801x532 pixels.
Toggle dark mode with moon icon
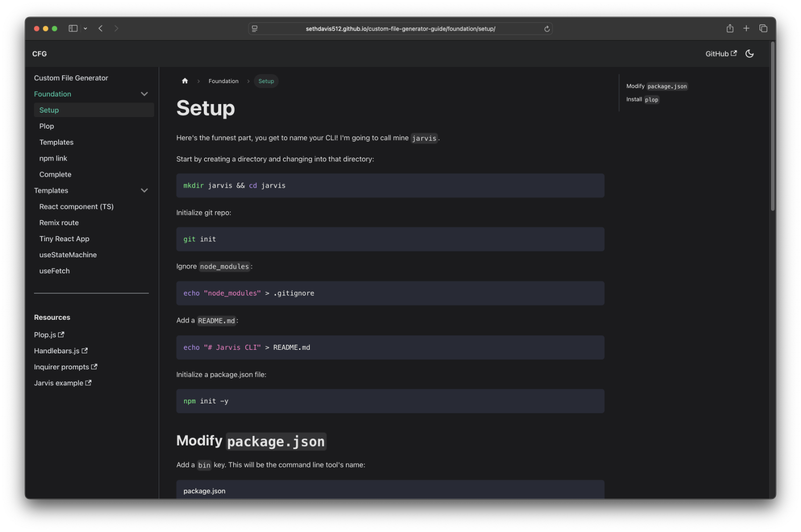pos(749,54)
